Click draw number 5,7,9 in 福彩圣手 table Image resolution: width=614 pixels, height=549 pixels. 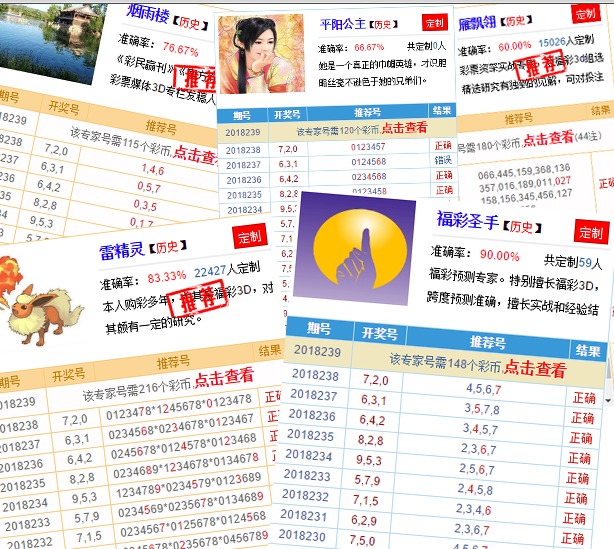[x=367, y=480]
